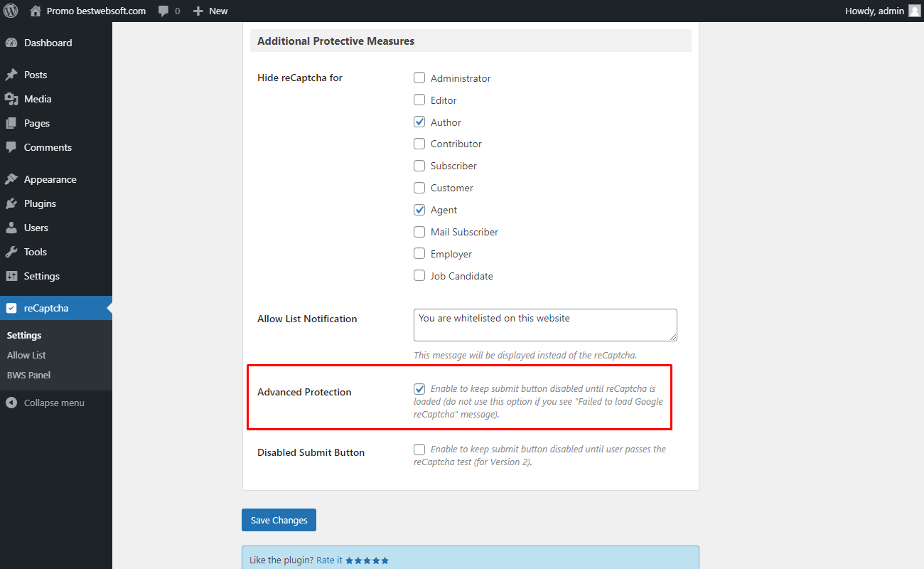Click the five-star rating icons
The width and height of the screenshot is (924, 569).
pyautogui.click(x=367, y=560)
